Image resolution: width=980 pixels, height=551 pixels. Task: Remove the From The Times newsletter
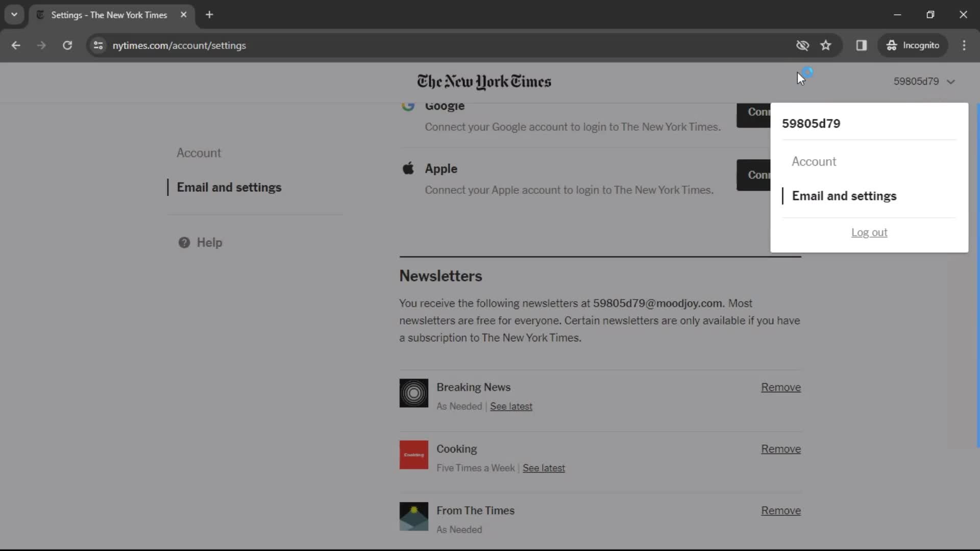[x=781, y=511]
